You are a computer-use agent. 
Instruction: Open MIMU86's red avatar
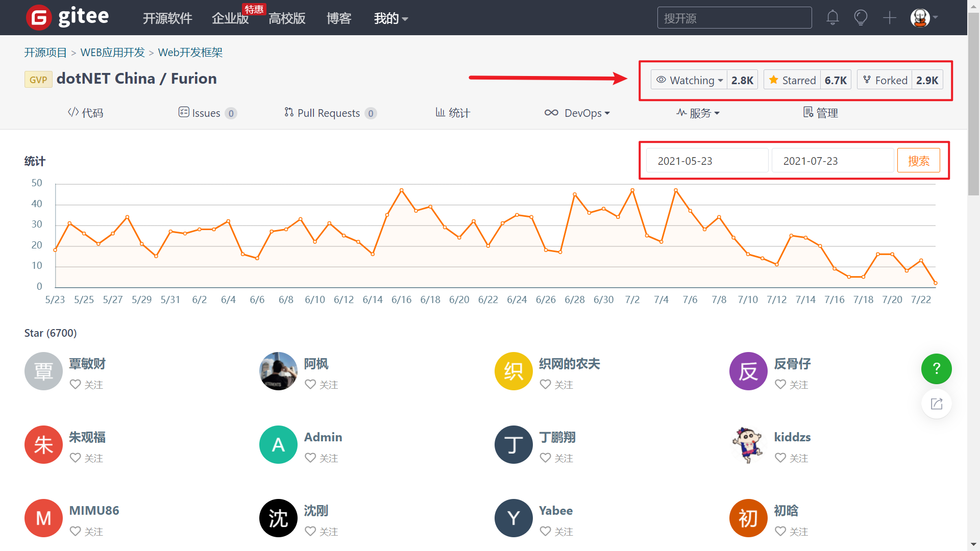click(43, 518)
